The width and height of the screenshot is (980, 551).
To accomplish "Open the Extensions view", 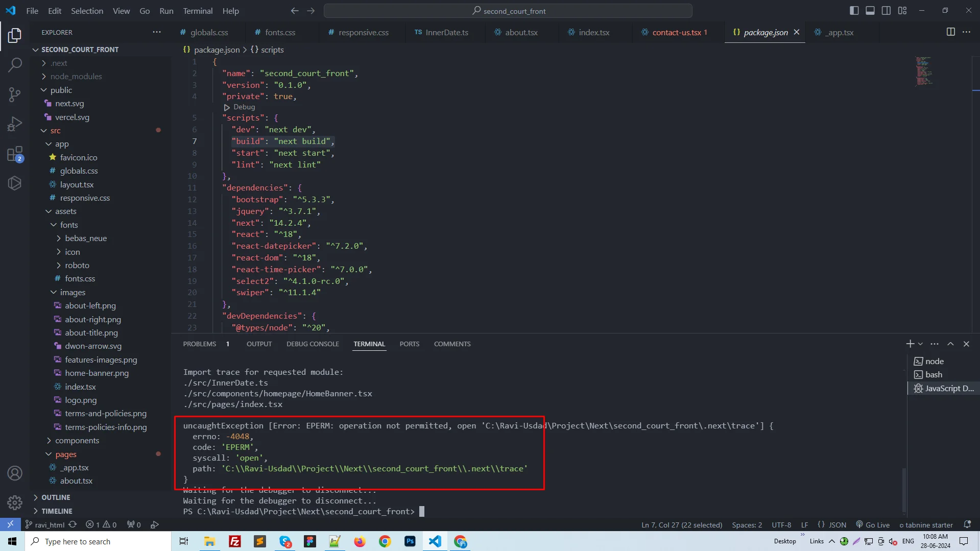I will [15, 154].
